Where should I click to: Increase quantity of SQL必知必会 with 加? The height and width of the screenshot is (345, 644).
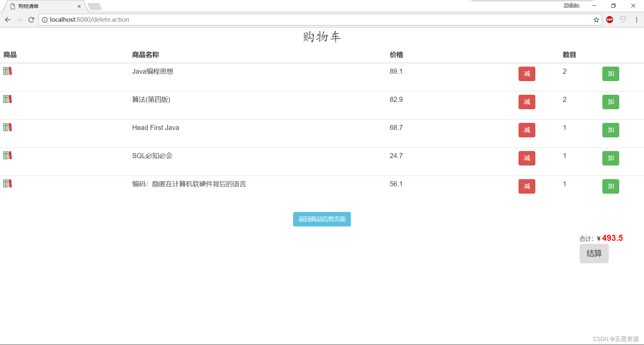click(x=611, y=158)
